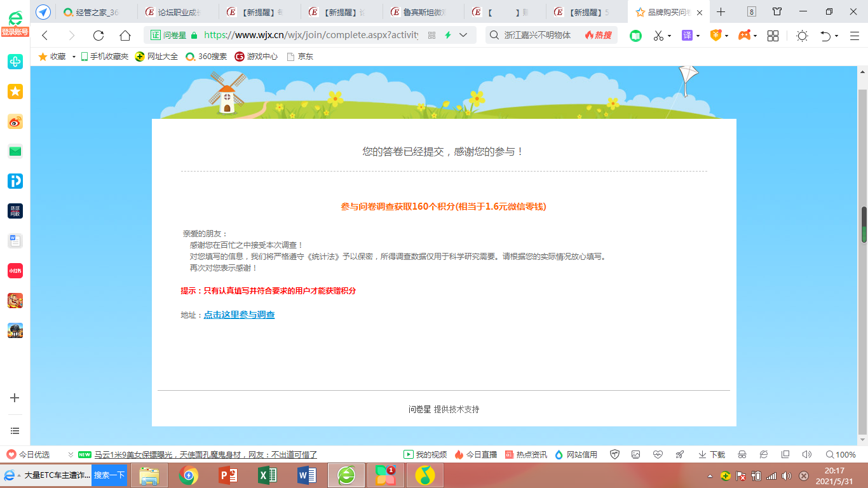
Task: Click the 热搜 hot search button
Action: tap(599, 36)
